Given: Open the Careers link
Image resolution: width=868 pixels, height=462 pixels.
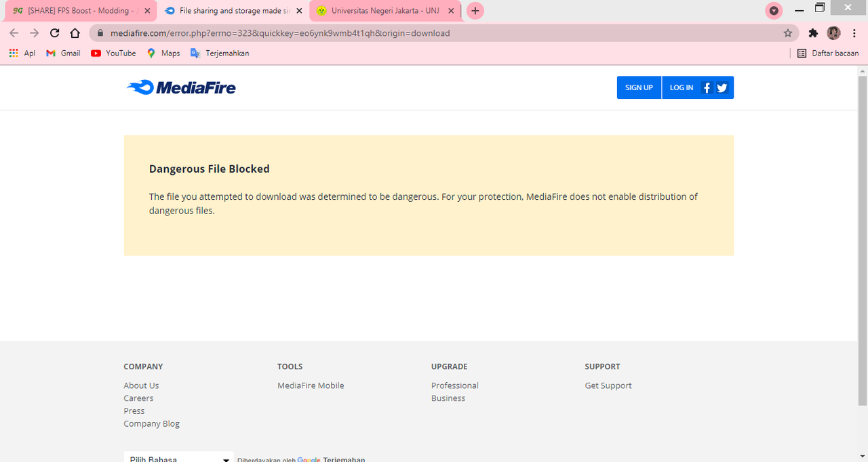Looking at the screenshot, I should (x=138, y=398).
